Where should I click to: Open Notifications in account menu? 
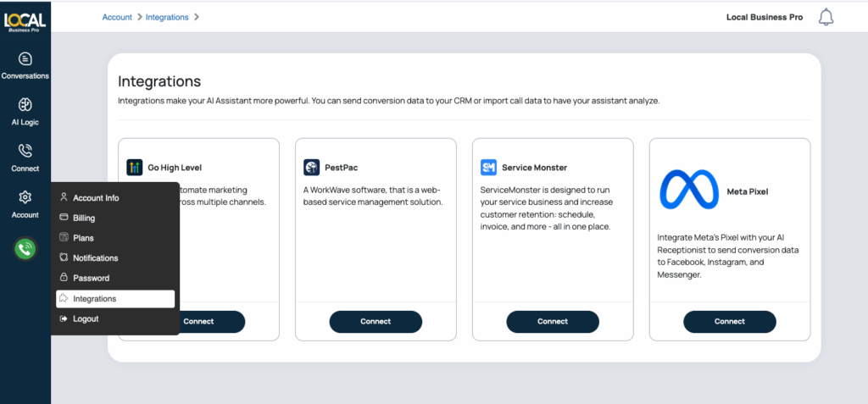point(115,257)
